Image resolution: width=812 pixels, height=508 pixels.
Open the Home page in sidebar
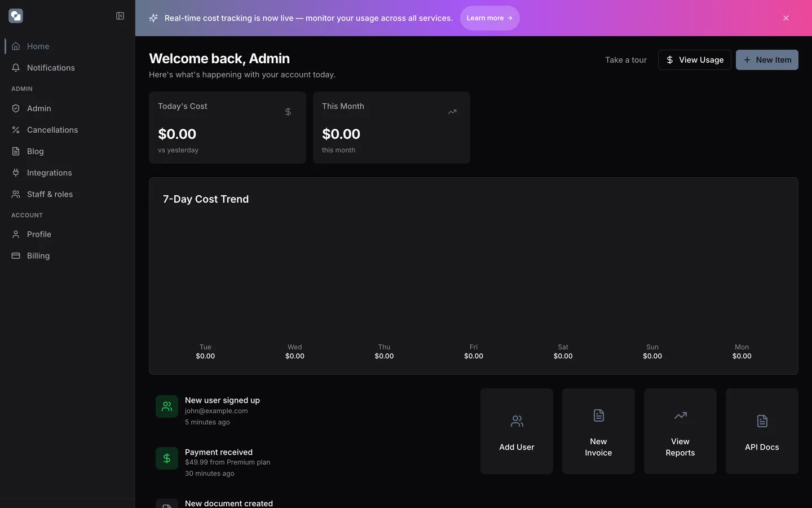[x=68, y=46]
